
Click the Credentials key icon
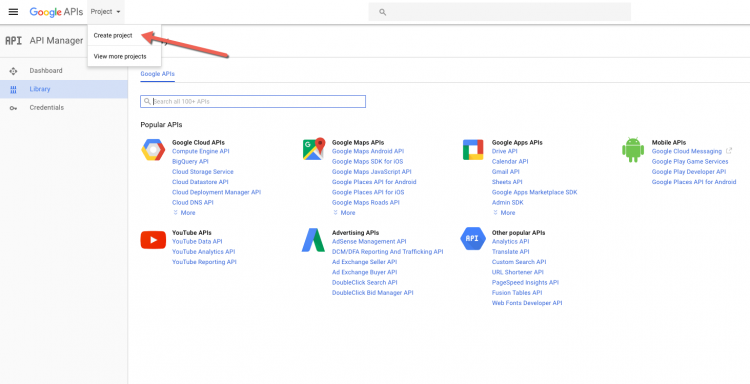(x=13, y=108)
